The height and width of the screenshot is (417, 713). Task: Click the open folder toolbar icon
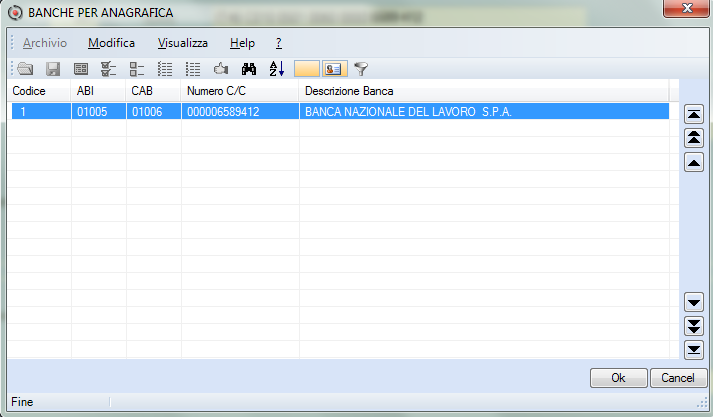coord(25,69)
